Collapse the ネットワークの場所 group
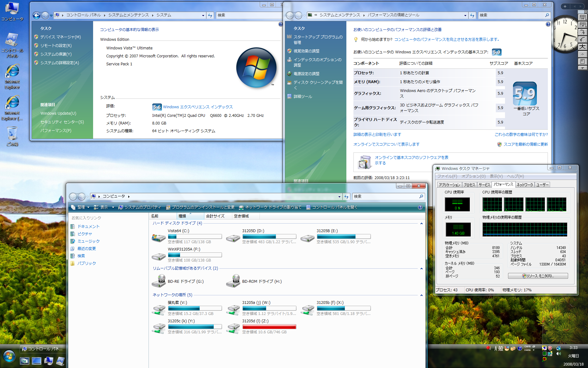The image size is (588, 368). tap(421, 295)
